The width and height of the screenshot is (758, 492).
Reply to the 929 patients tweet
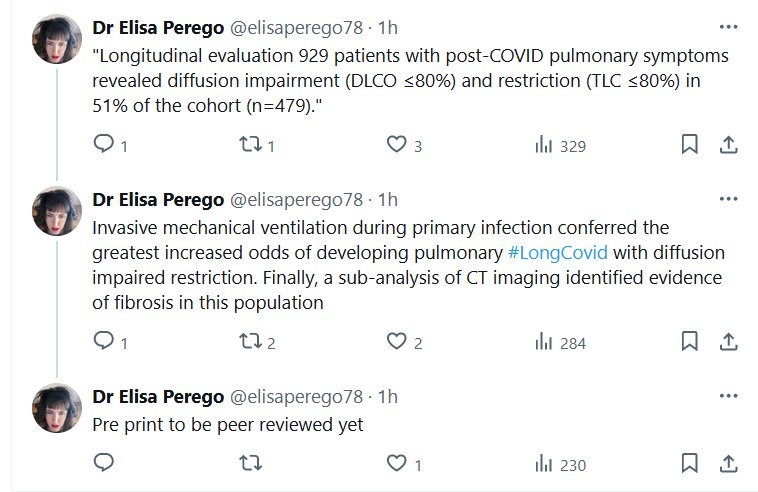tap(104, 145)
